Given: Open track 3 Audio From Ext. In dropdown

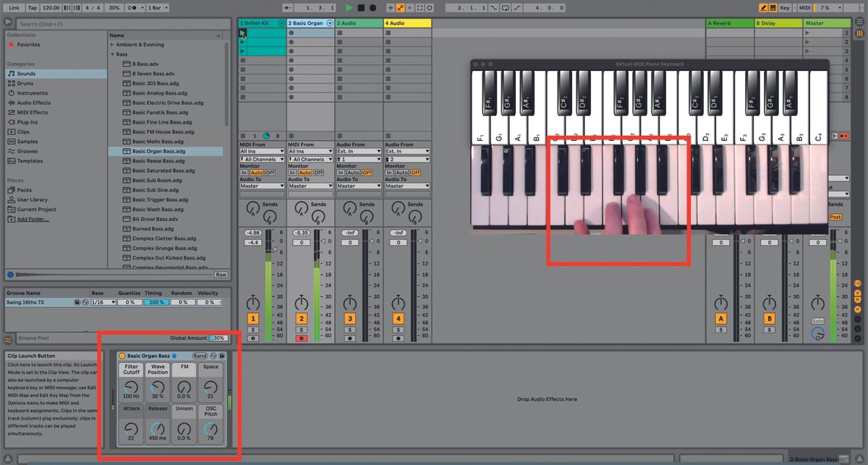Looking at the screenshot, I should (359, 151).
